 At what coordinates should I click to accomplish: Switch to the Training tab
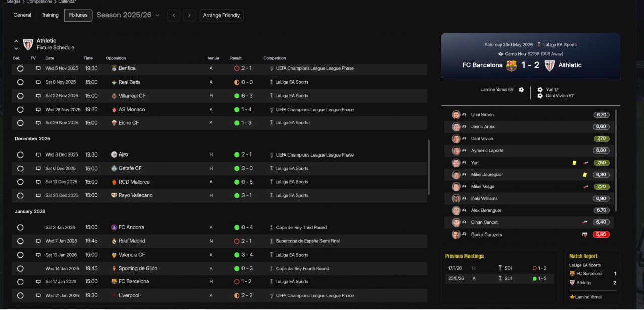click(x=50, y=15)
